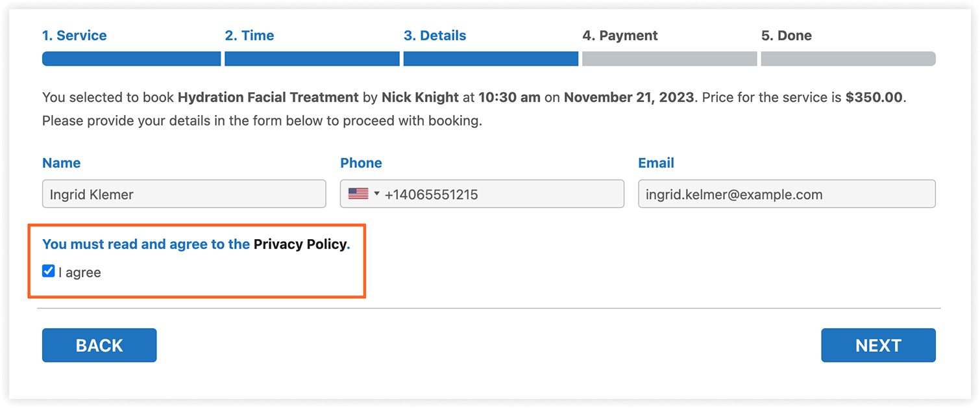Click the I agree label text

80,272
